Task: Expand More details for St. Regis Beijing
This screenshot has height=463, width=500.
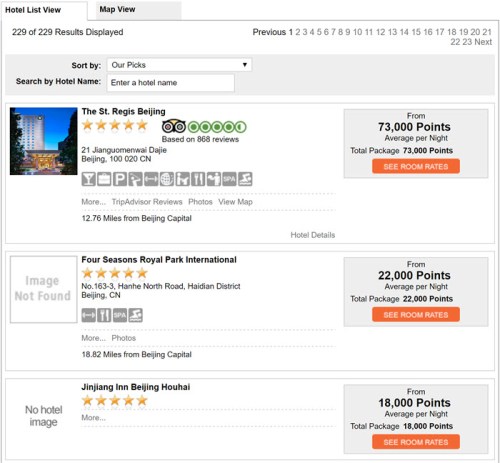Action: coord(93,202)
